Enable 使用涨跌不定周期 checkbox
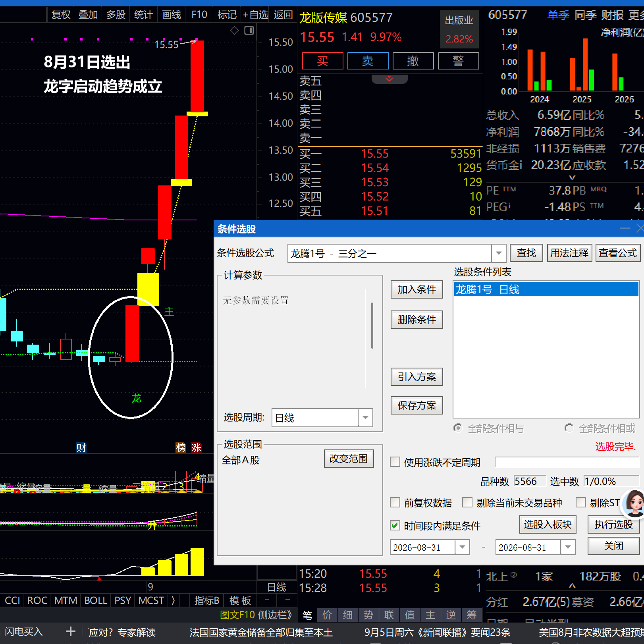This screenshot has height=644, width=644. [395, 462]
